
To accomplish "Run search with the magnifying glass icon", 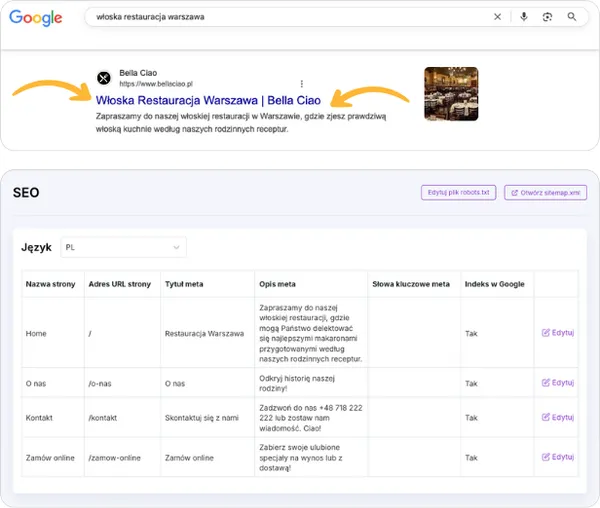I will point(572,16).
